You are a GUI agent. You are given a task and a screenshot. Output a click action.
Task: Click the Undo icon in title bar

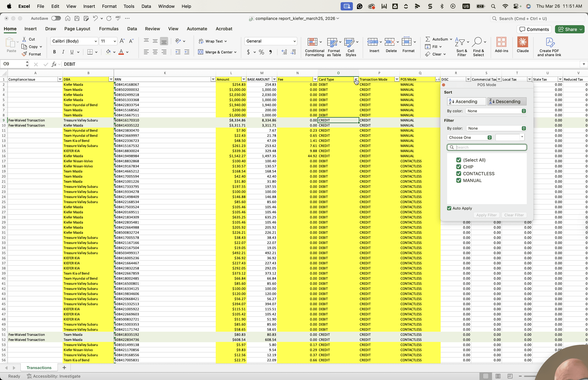(95, 18)
